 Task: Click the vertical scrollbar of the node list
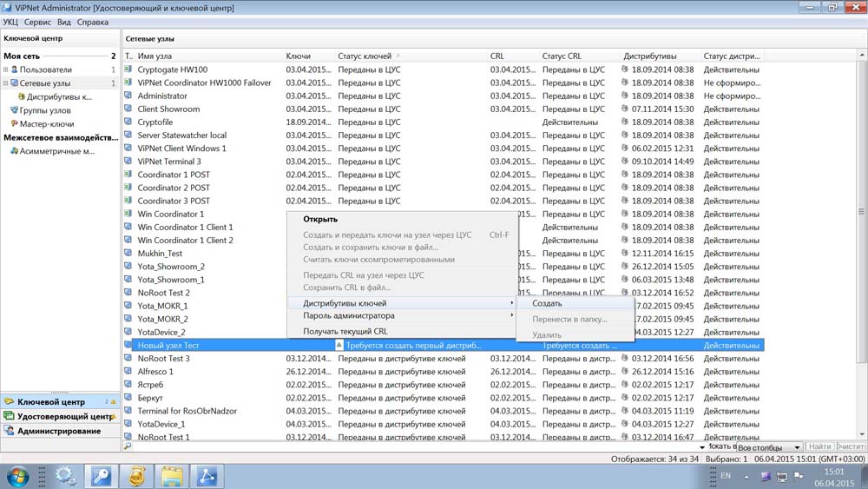(x=861, y=211)
